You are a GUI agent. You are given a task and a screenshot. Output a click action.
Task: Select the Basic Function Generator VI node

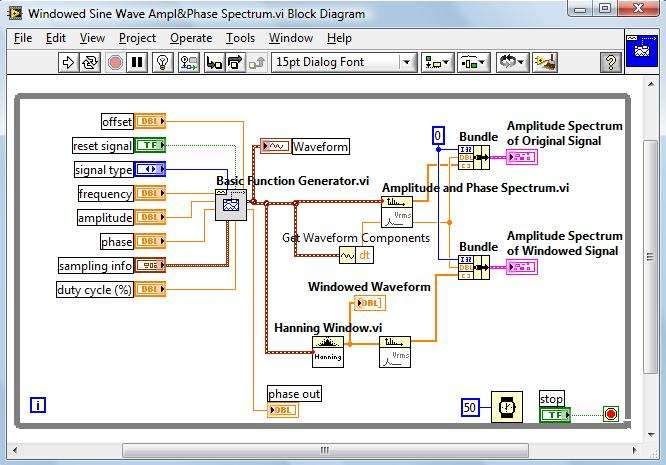click(x=231, y=205)
